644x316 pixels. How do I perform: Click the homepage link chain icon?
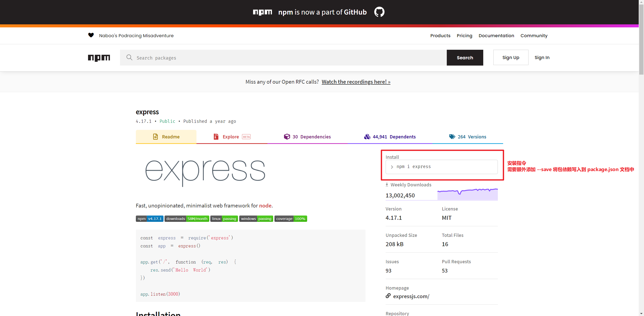tap(388, 296)
